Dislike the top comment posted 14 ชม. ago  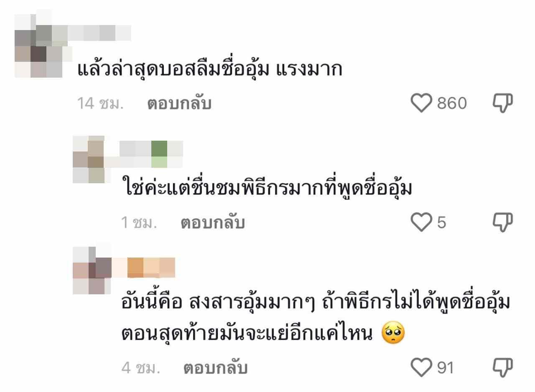pyautogui.click(x=503, y=103)
